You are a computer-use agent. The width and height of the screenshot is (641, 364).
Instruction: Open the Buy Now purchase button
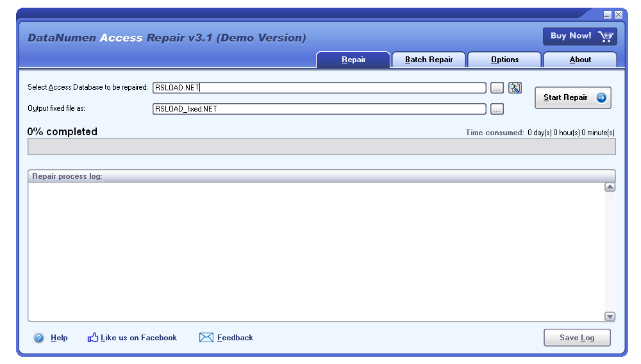pos(579,37)
